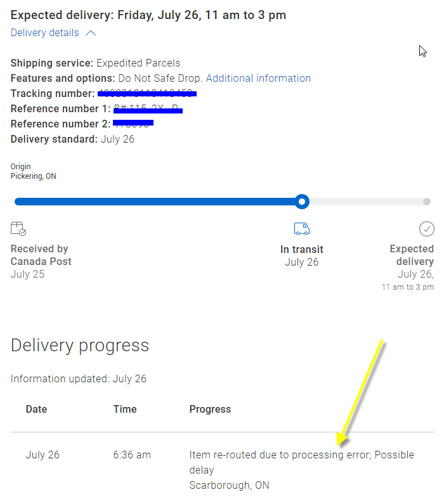Click the package received icon
444x504 pixels.
coord(18,228)
